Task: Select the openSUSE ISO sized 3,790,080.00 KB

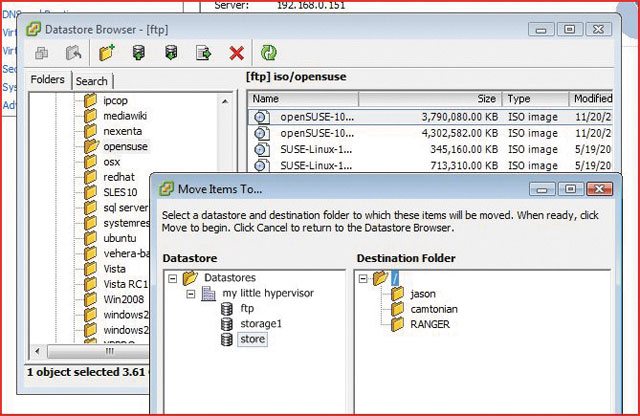Action: (430, 117)
